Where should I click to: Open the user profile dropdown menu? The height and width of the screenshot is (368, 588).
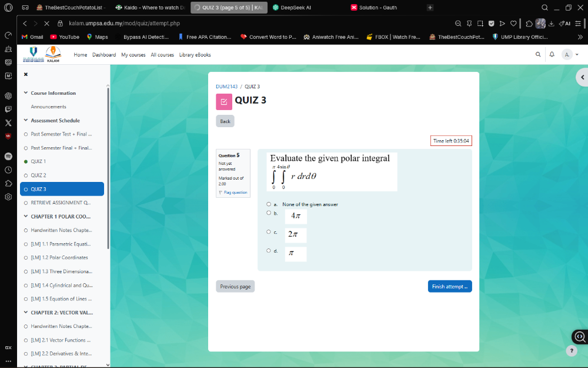click(570, 54)
